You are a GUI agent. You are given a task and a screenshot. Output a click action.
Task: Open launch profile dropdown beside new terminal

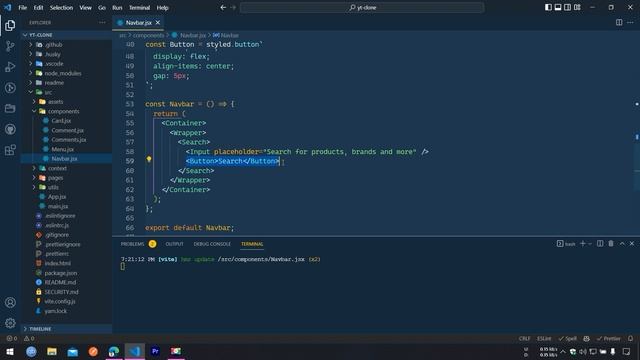pyautogui.click(x=590, y=244)
